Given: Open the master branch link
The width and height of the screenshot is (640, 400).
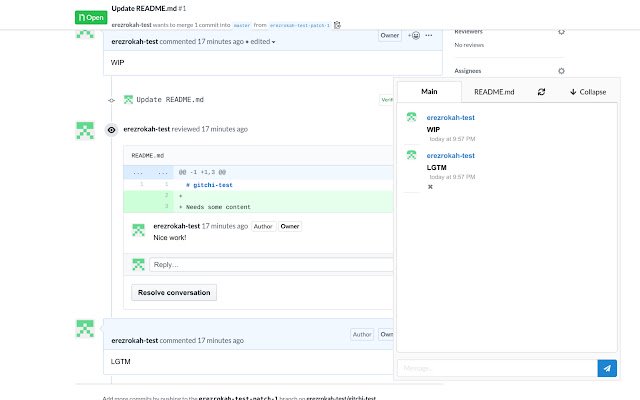Looking at the screenshot, I should (242, 25).
